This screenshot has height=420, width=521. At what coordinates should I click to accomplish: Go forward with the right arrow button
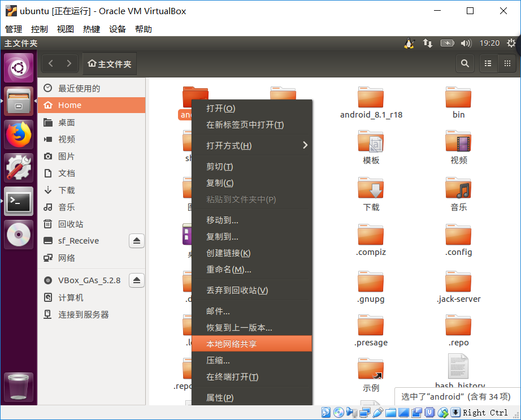[x=69, y=63]
